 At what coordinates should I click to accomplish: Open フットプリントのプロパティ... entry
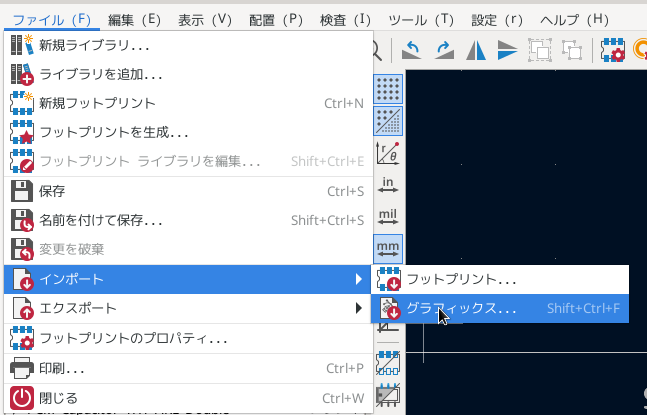point(188,339)
